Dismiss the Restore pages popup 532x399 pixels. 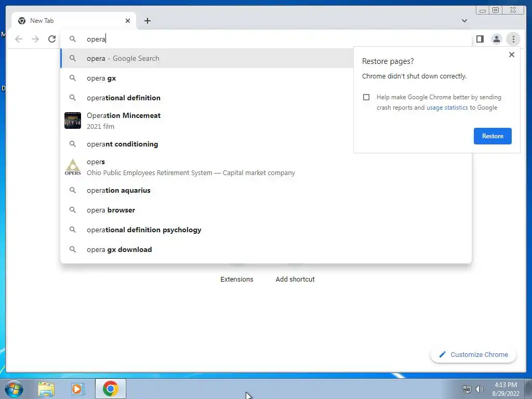(x=512, y=55)
